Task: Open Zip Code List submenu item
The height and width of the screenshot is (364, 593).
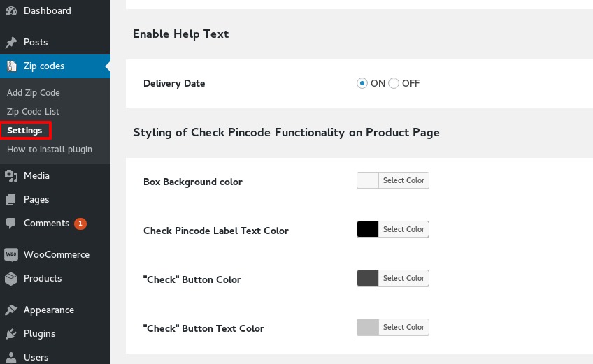Action: [33, 112]
